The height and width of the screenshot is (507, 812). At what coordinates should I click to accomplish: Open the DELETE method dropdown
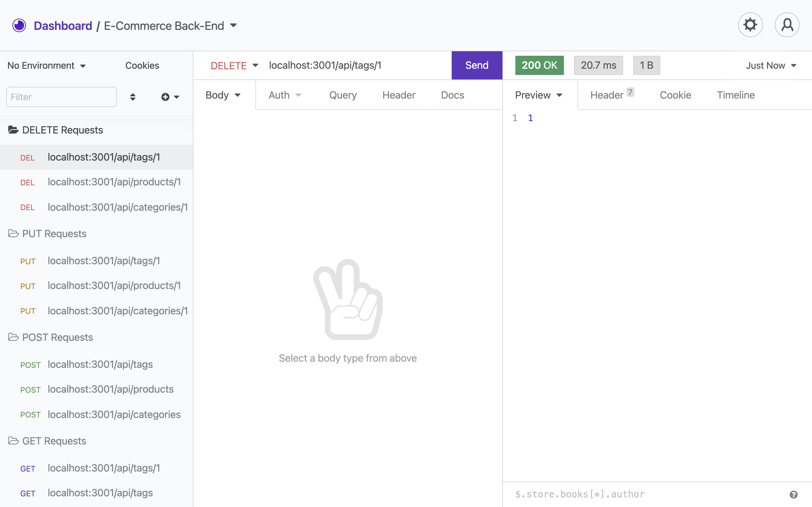pyautogui.click(x=234, y=65)
